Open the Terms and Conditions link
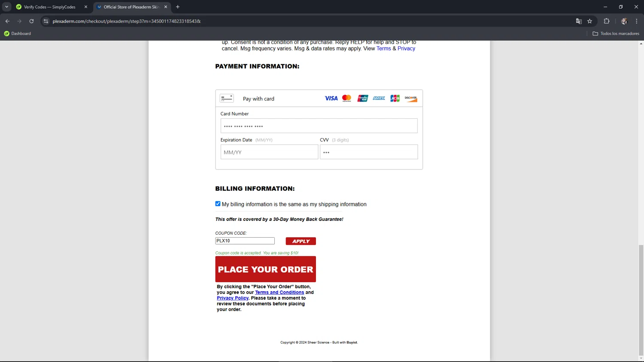The height and width of the screenshot is (362, 644). (279, 292)
